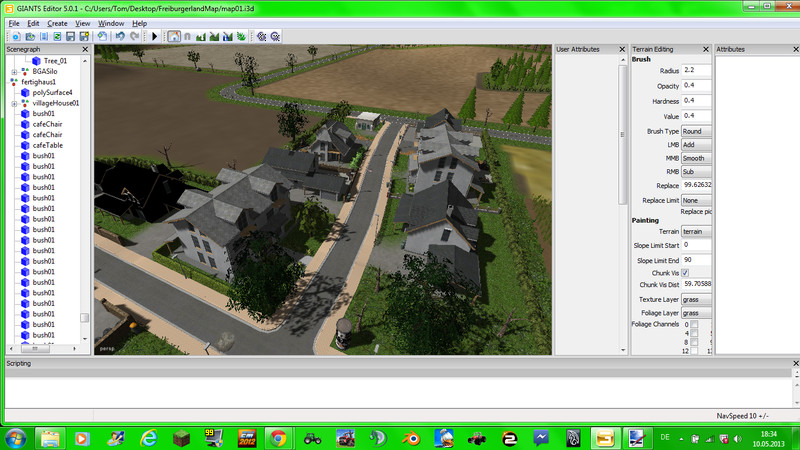
Task: Click the Import toolbar icon
Action: click(44, 36)
